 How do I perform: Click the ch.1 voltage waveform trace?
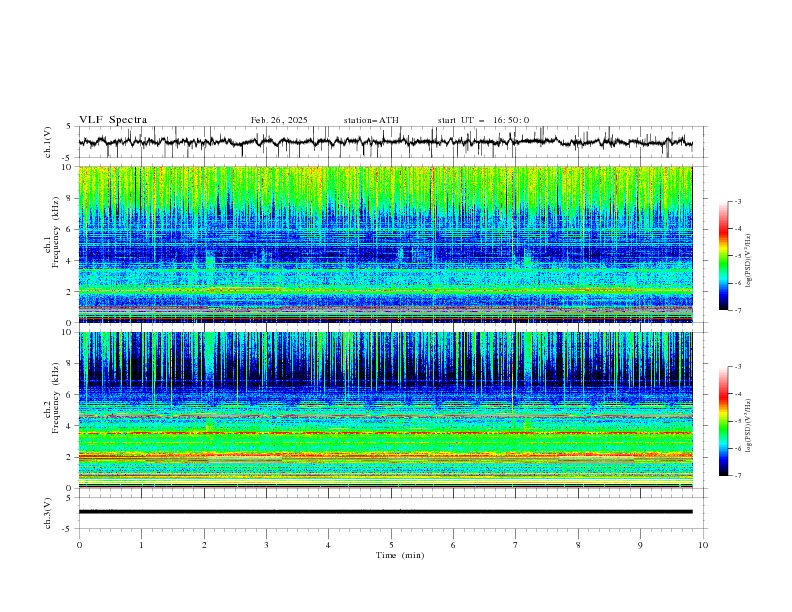click(385, 142)
